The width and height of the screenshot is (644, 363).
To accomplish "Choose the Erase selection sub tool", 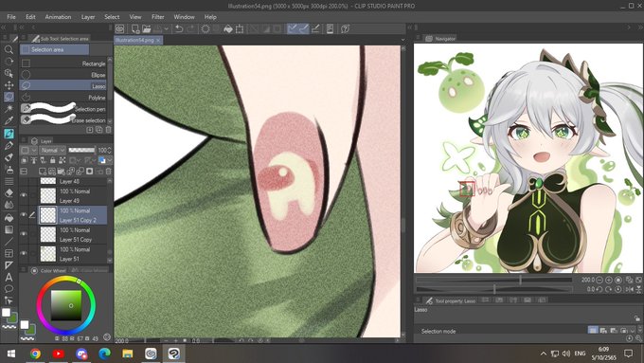I will point(63,120).
